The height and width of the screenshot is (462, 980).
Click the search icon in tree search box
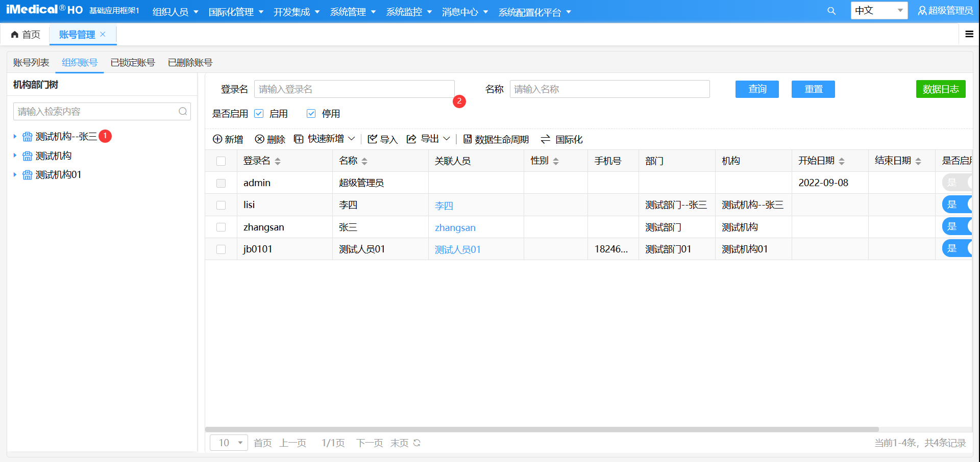tap(183, 111)
